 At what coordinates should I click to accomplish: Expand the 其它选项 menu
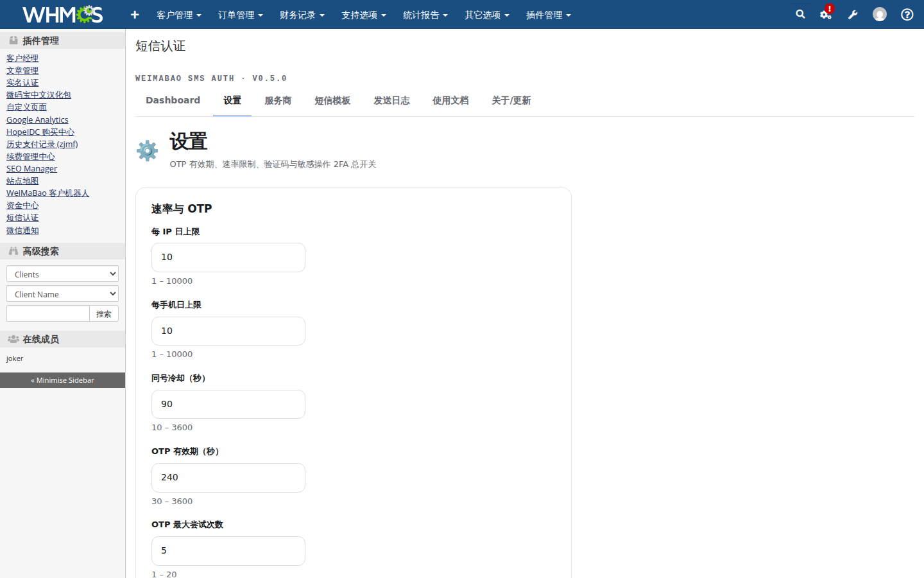(487, 15)
